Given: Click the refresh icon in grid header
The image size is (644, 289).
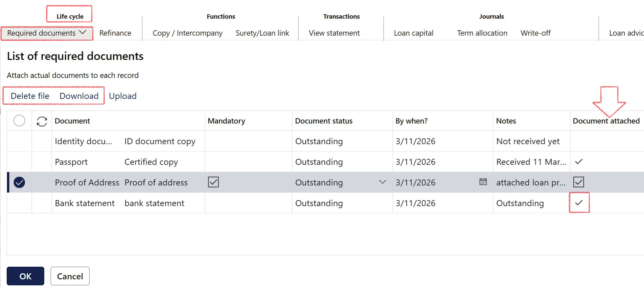Looking at the screenshot, I should tap(42, 121).
